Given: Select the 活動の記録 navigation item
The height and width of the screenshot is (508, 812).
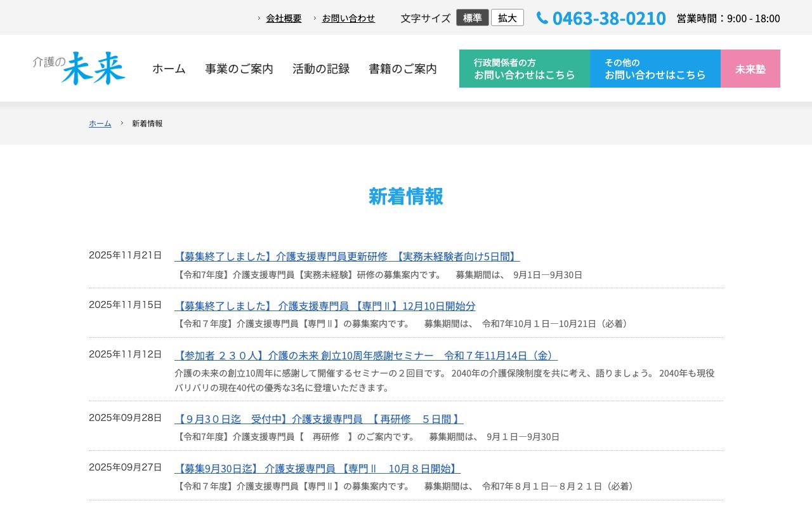Looking at the screenshot, I should tap(321, 69).
